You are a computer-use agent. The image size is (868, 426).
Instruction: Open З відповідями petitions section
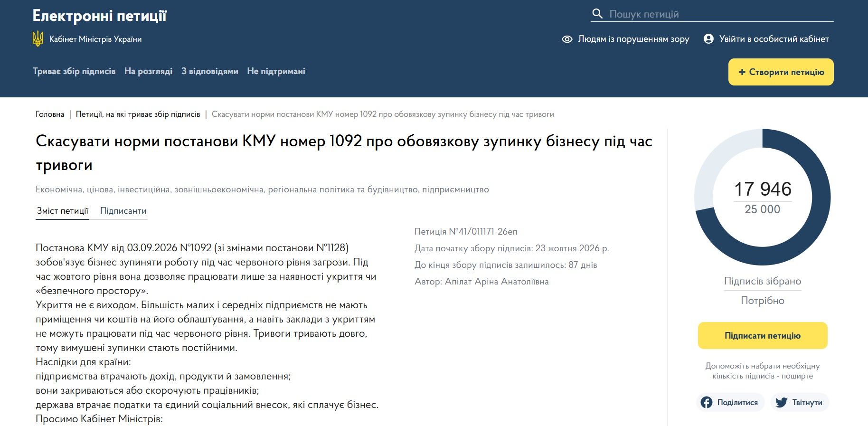(210, 71)
